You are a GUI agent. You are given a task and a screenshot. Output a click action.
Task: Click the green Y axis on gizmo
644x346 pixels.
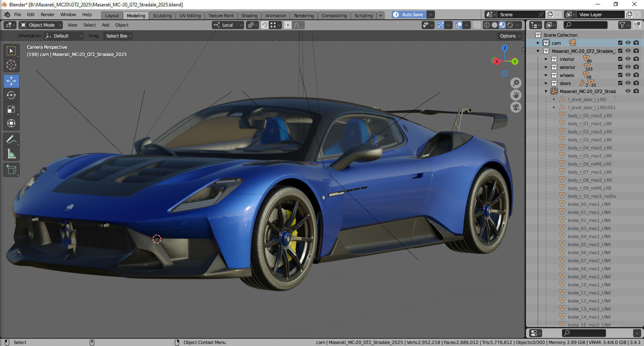pos(515,62)
